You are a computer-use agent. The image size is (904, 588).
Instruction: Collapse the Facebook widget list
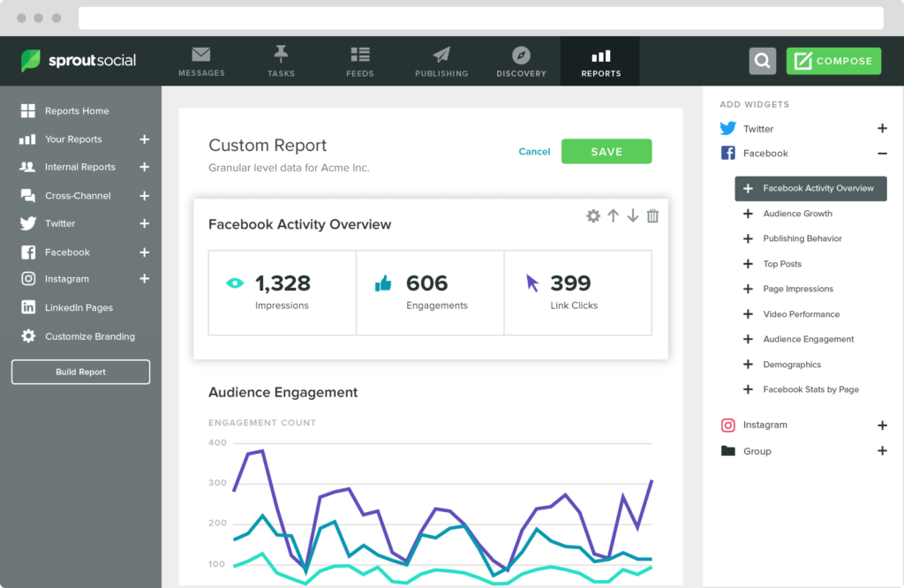coord(882,153)
